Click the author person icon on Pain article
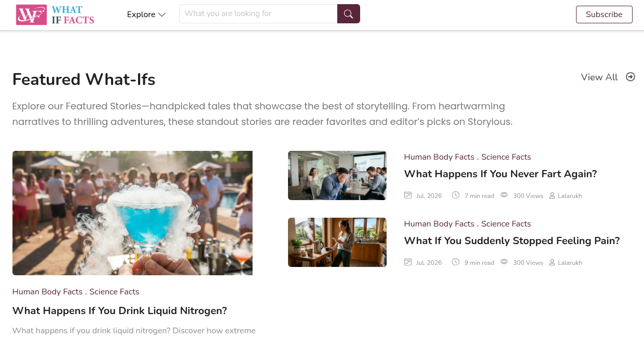Screen dimensions: 644x339 tap(552, 262)
